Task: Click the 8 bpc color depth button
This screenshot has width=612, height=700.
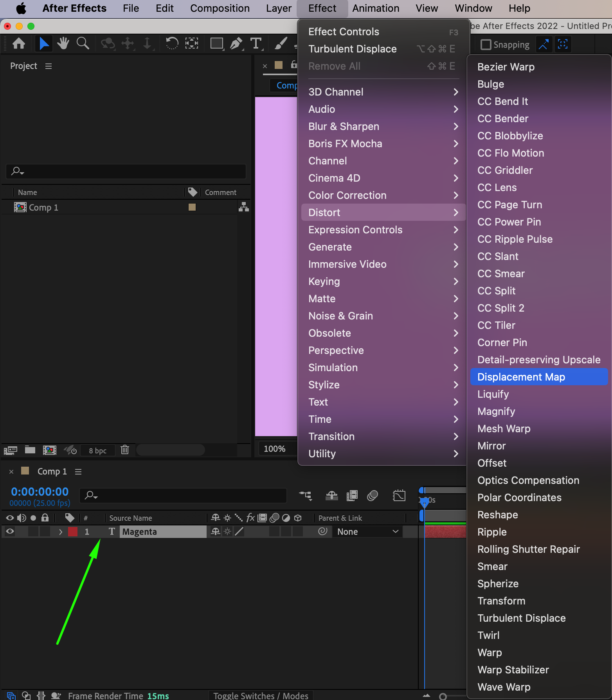Action: tap(97, 451)
